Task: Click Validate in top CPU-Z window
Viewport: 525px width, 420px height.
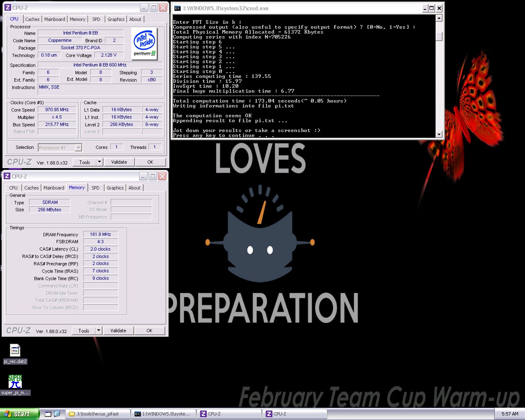Action: pos(119,162)
